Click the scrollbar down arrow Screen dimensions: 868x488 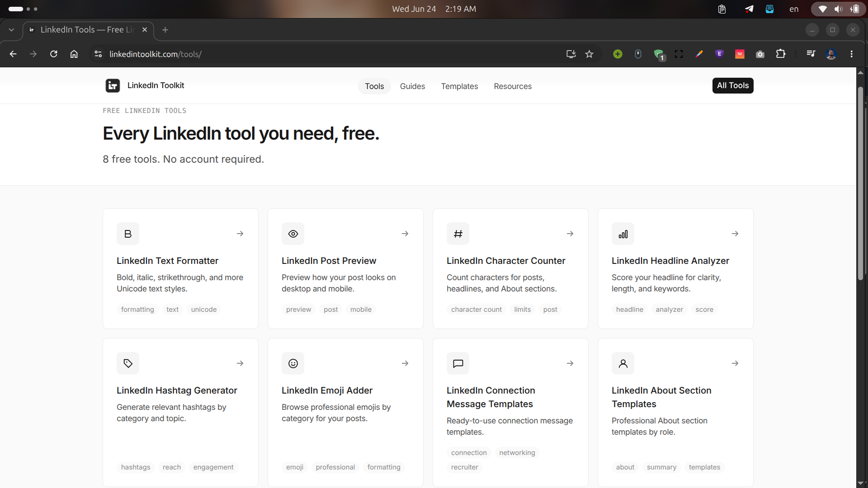(x=860, y=483)
